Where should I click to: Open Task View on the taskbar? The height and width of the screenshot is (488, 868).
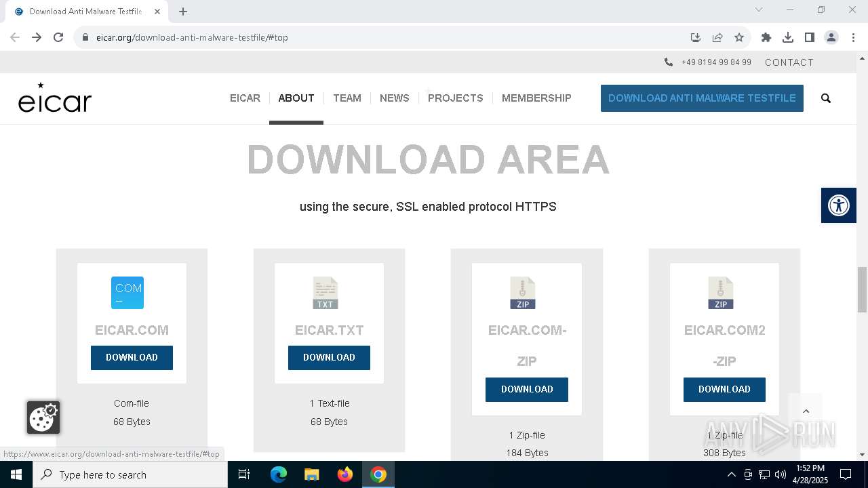click(244, 474)
